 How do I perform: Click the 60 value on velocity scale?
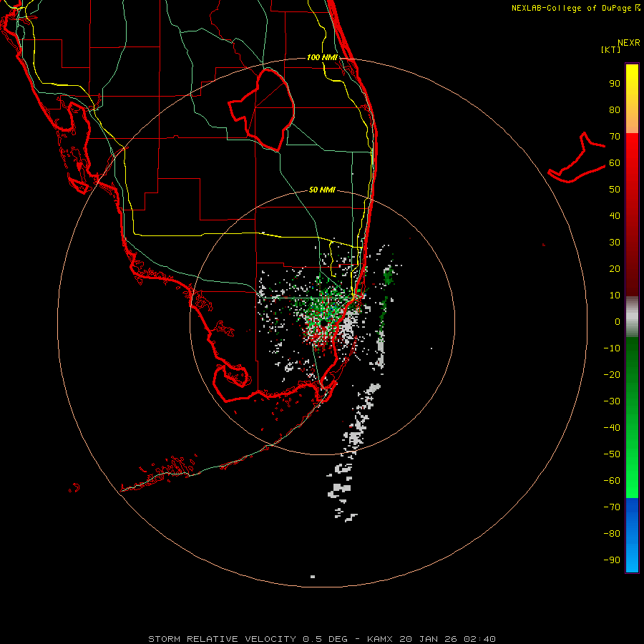615,162
